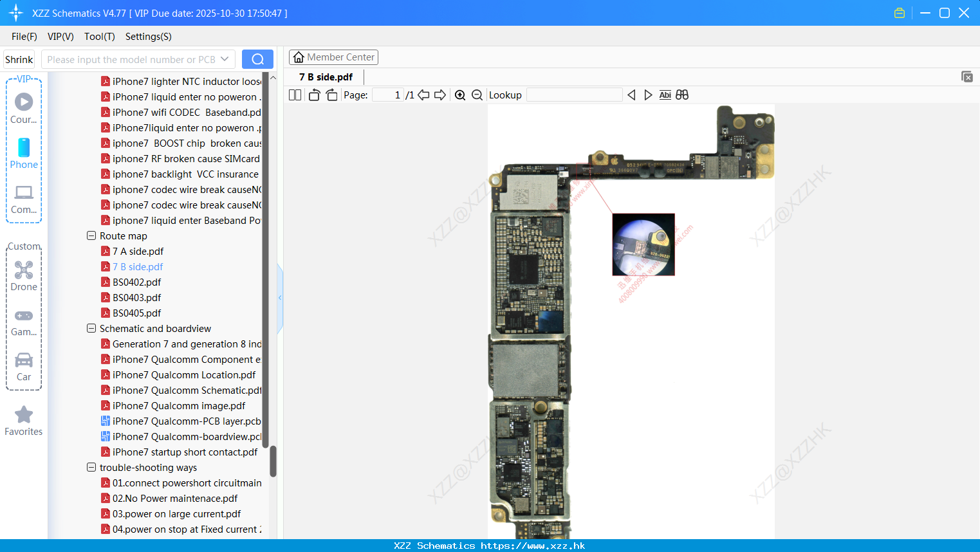This screenshot has height=552, width=980.
Task: Click the Lookup text field
Action: [x=575, y=95]
